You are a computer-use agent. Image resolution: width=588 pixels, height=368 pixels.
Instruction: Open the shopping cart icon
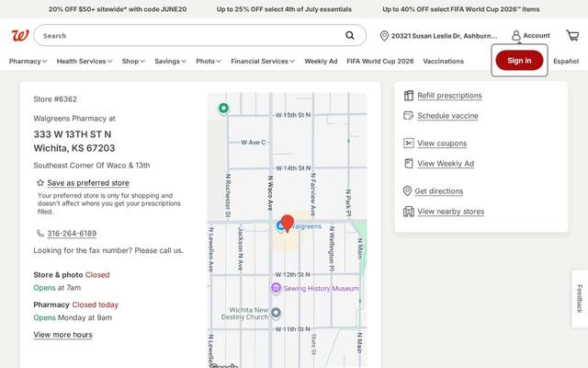point(572,35)
